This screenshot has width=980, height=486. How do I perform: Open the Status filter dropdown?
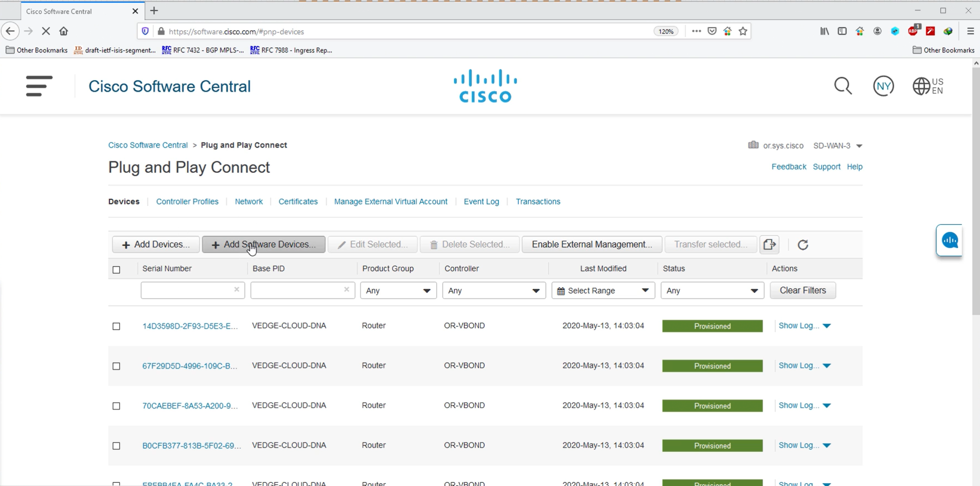point(712,290)
